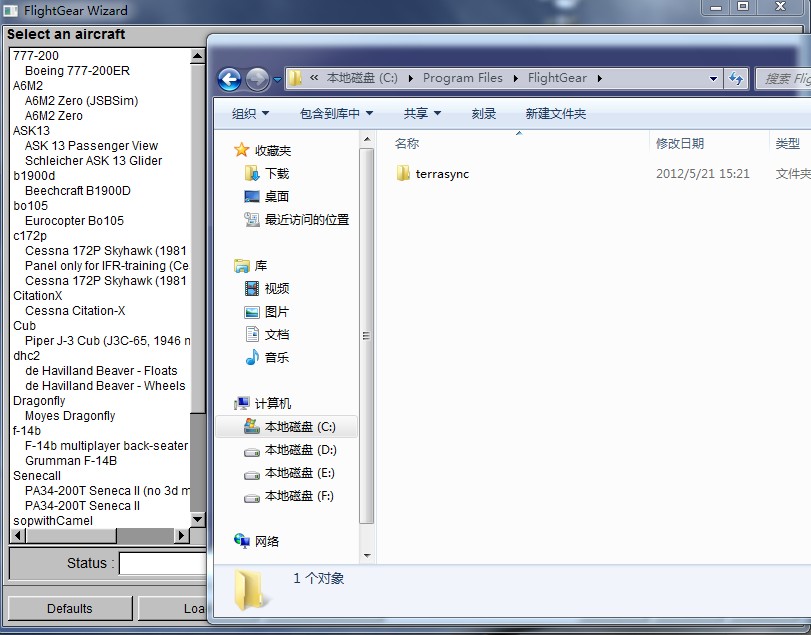Image resolution: width=811 pixels, height=635 pixels.
Task: Click the horizontal scrollbar thumb of aircraft list
Action: pos(71,536)
